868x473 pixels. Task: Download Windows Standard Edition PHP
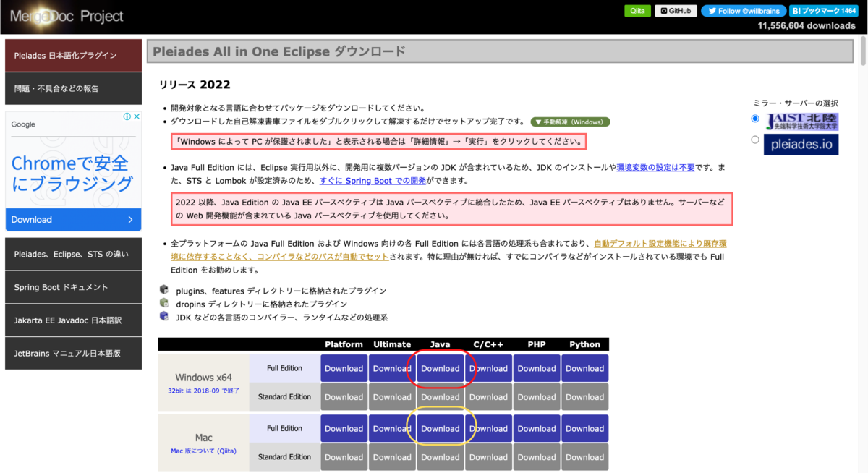[537, 397]
